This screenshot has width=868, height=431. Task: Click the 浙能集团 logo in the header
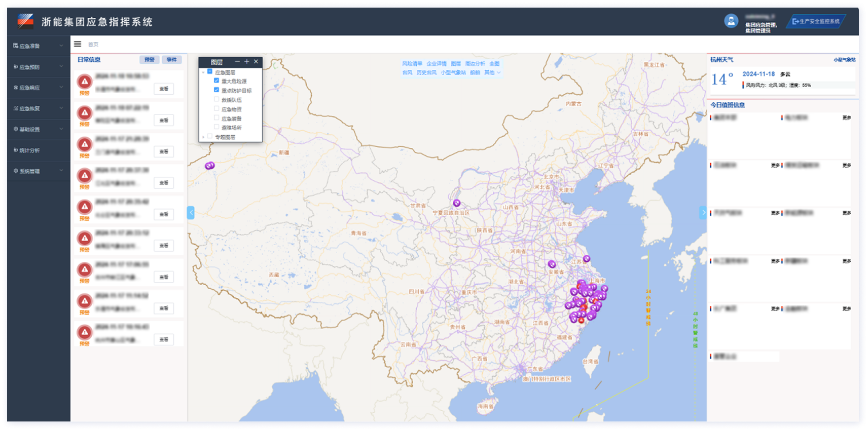[x=25, y=21]
